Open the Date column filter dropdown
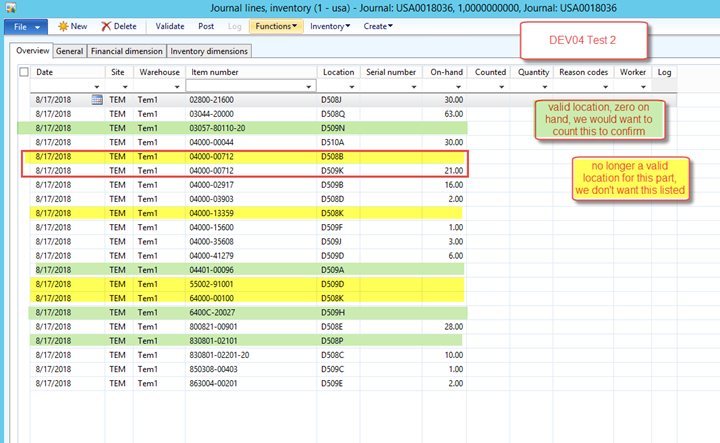 96,87
